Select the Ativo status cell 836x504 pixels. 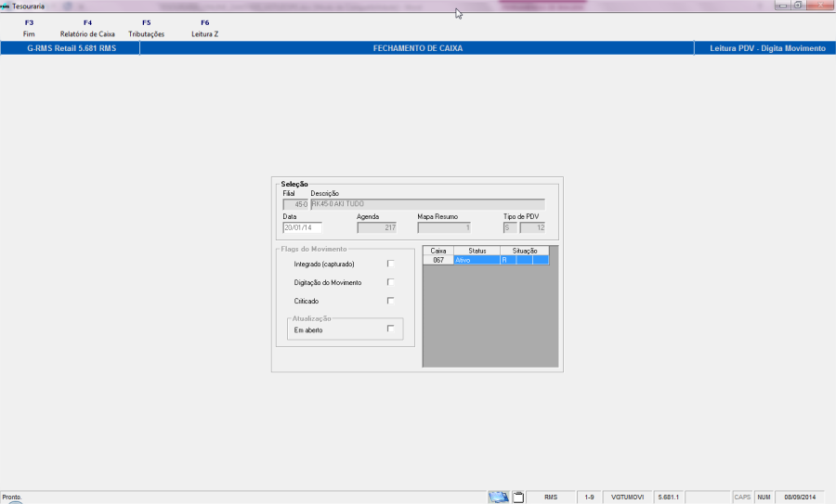pos(477,260)
